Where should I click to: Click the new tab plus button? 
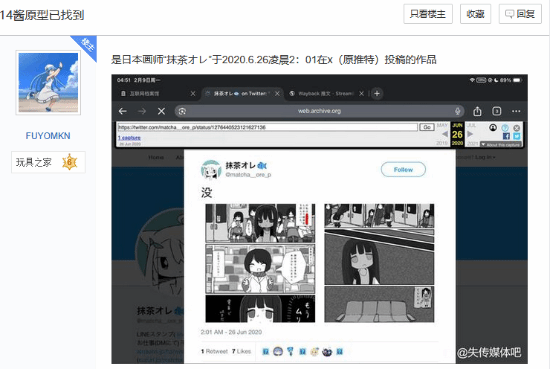click(x=377, y=94)
